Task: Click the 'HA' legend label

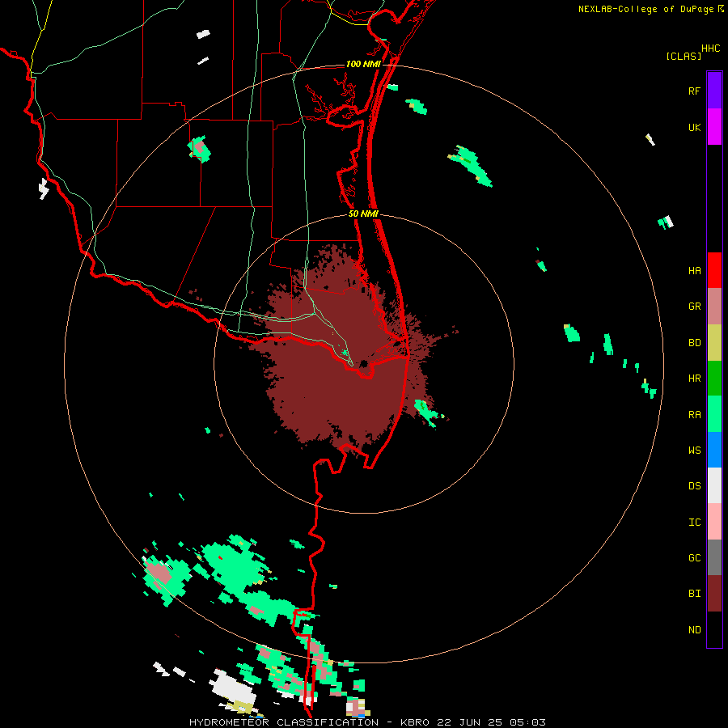Action: coord(695,271)
